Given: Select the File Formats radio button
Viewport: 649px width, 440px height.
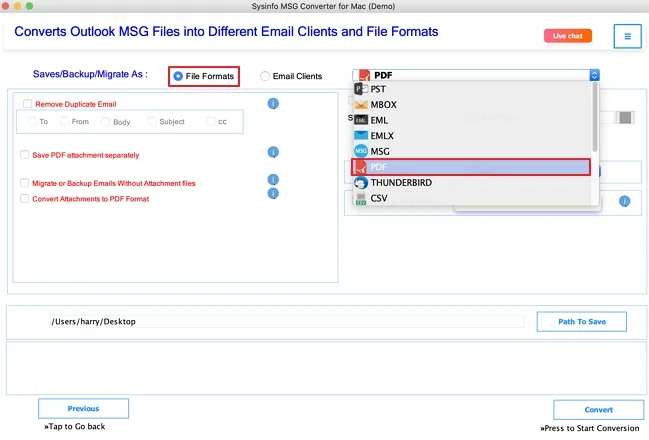Looking at the screenshot, I should (178, 76).
